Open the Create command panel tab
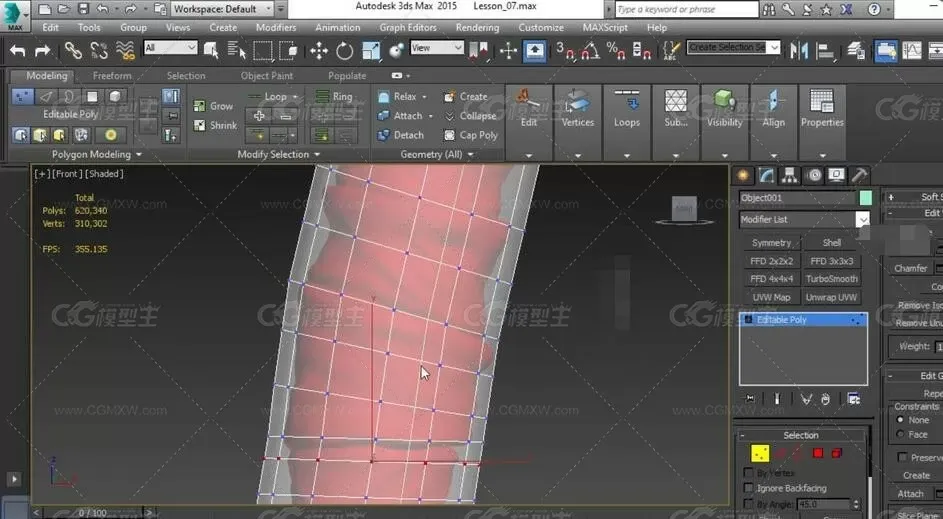943x519 pixels. pos(743,175)
